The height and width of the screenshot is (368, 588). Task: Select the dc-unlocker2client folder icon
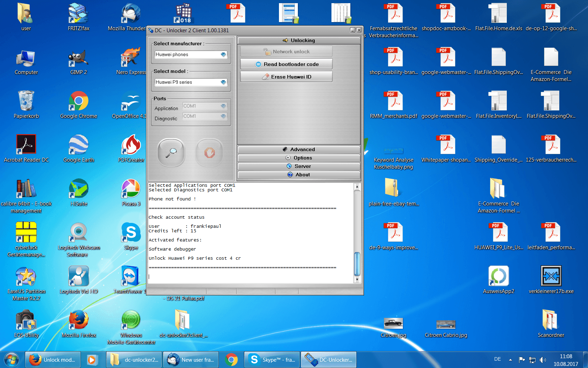pyautogui.click(x=183, y=324)
